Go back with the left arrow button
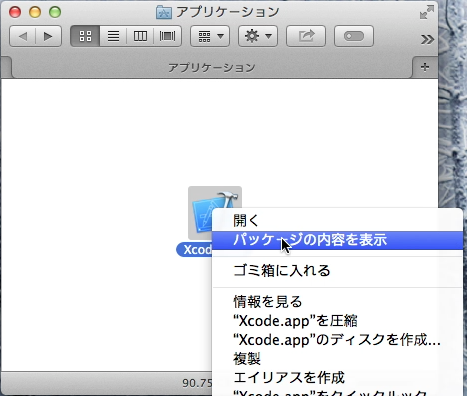The image size is (467, 396). click(x=23, y=36)
